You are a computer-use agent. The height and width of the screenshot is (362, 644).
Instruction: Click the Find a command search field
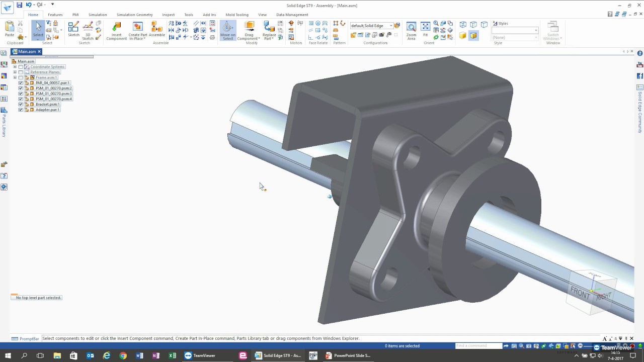[x=478, y=346]
